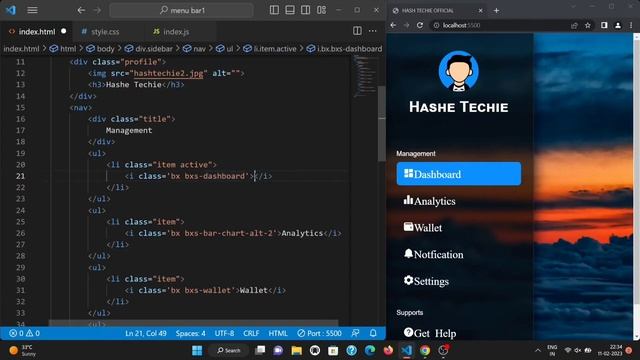Bookmark this page with the star

click(x=588, y=25)
